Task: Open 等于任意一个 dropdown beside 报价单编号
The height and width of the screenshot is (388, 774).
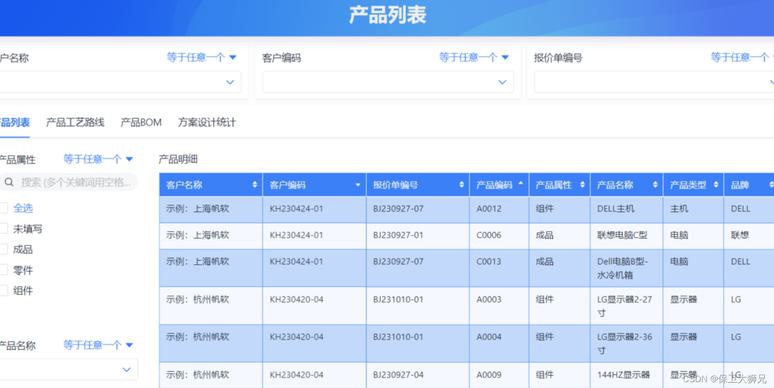Action: click(742, 57)
